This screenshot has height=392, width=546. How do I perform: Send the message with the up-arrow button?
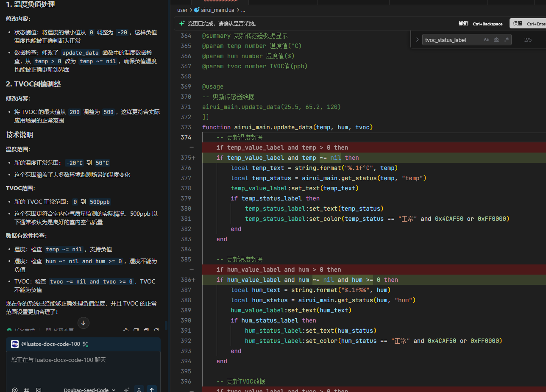152,389
